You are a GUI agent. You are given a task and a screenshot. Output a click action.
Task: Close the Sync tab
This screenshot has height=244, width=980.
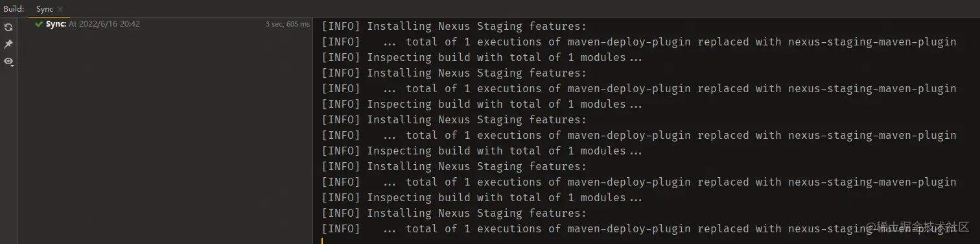[60, 9]
